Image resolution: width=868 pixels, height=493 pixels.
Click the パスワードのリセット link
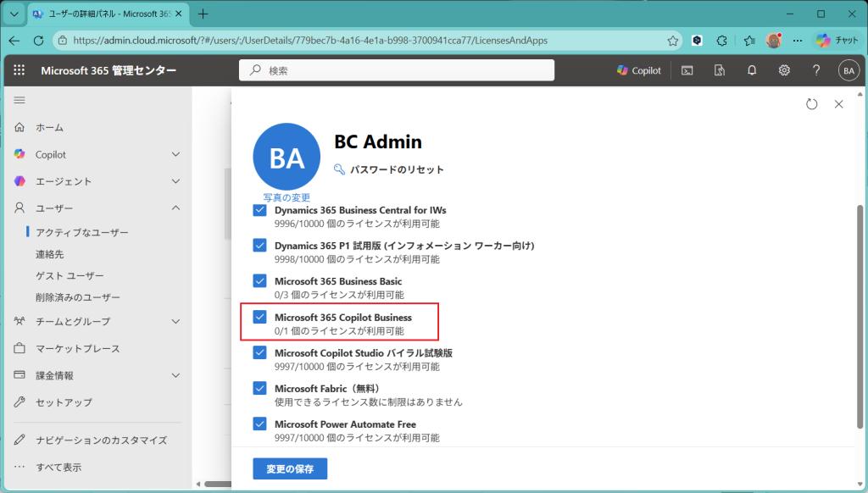(x=397, y=169)
